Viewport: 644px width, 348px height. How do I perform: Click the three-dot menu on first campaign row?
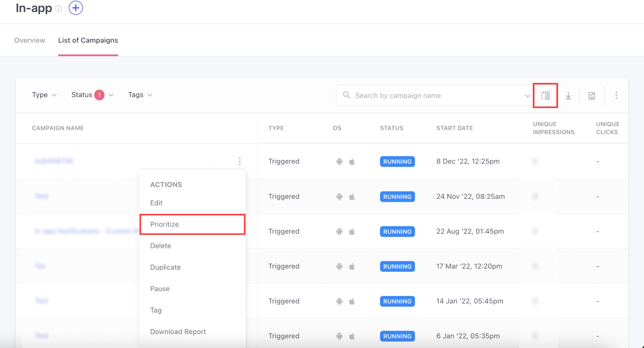240,161
